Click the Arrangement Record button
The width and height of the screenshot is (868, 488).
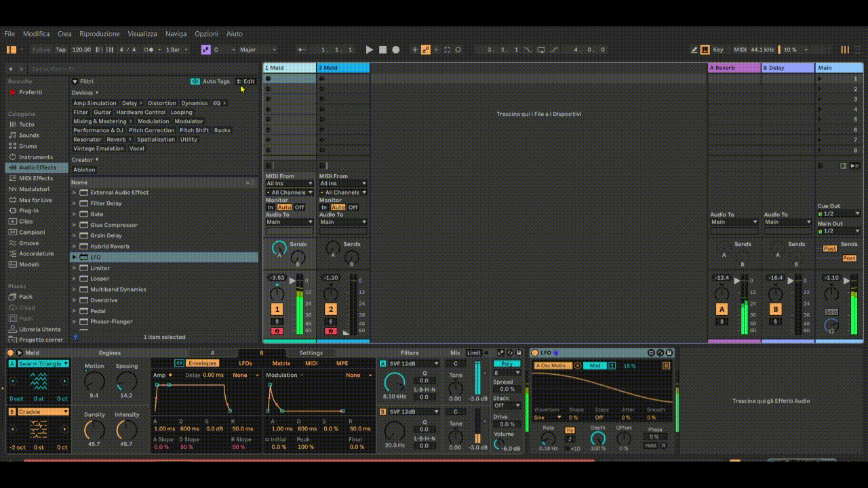pos(396,49)
